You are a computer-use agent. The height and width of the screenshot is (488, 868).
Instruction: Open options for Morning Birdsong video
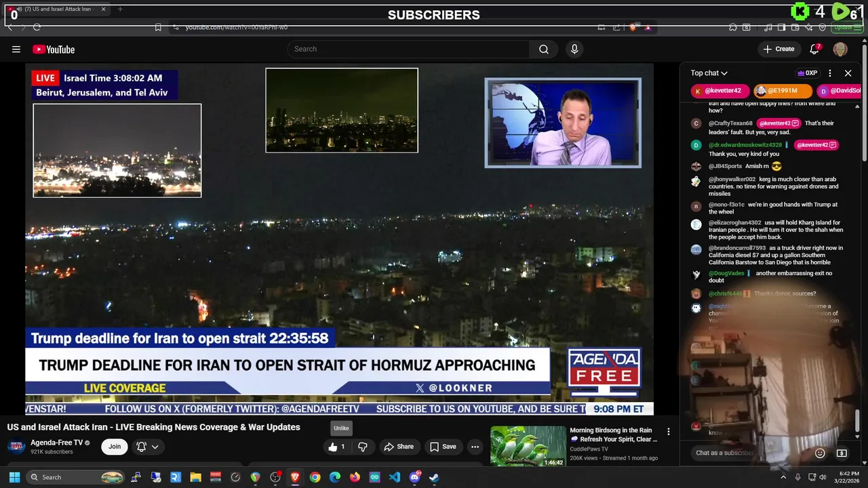coord(669,432)
